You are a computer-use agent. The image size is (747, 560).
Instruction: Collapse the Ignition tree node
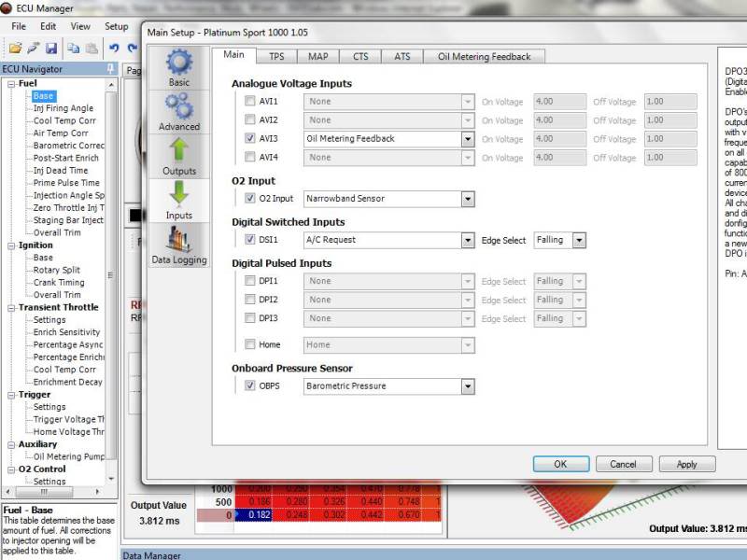click(11, 245)
